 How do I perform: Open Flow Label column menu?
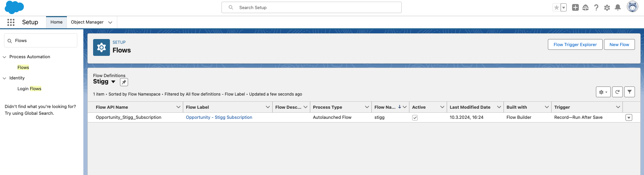coord(268,107)
